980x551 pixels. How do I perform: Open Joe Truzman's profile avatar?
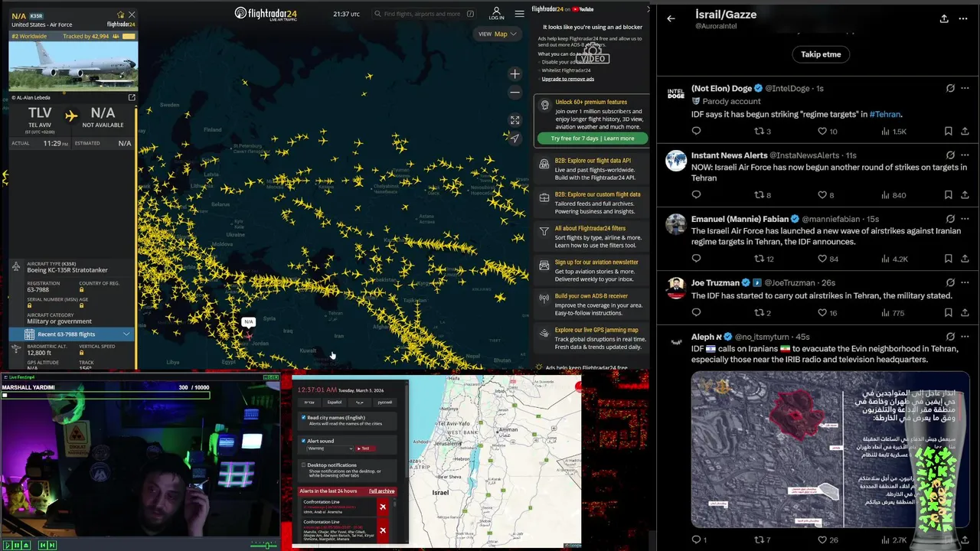point(676,288)
